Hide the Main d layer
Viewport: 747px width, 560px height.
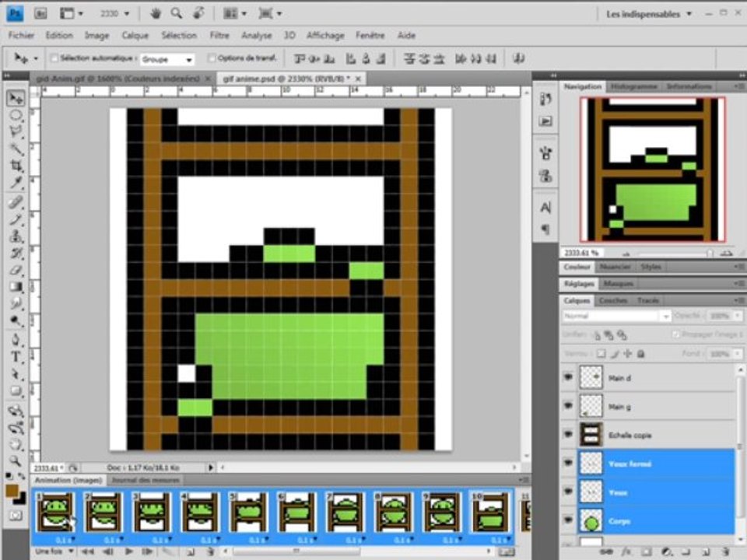tap(568, 378)
